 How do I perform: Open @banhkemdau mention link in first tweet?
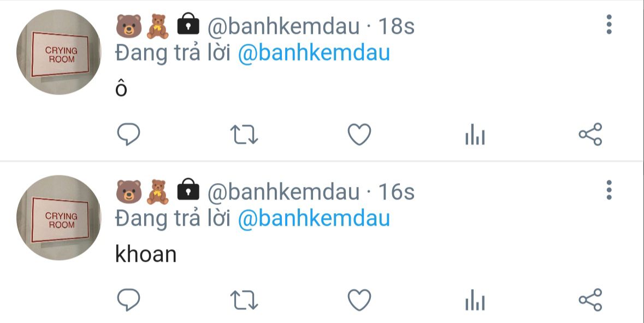coord(314,54)
